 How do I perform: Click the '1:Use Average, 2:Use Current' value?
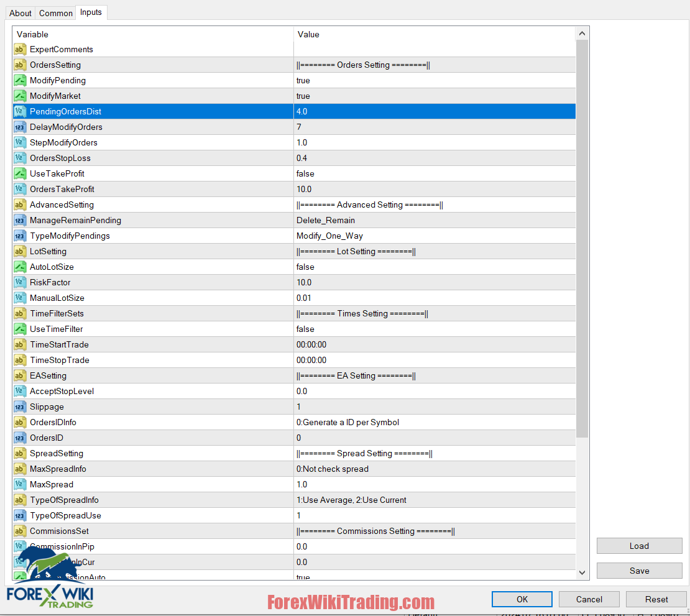(x=351, y=500)
